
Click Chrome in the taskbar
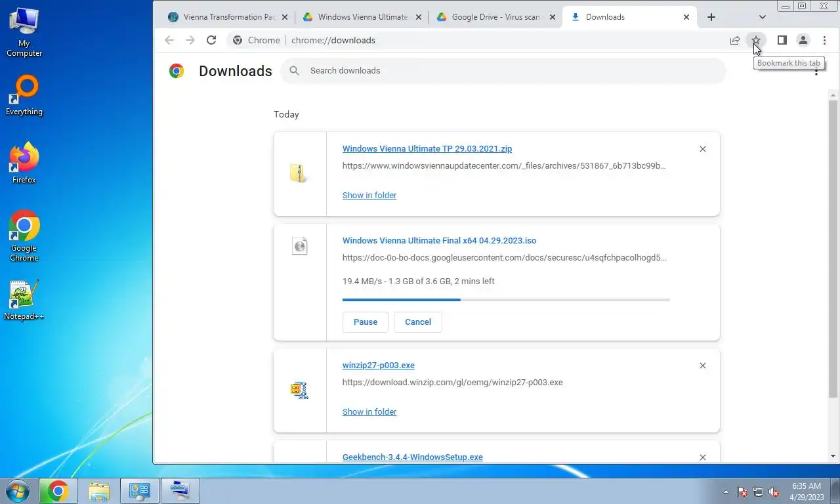pyautogui.click(x=58, y=491)
